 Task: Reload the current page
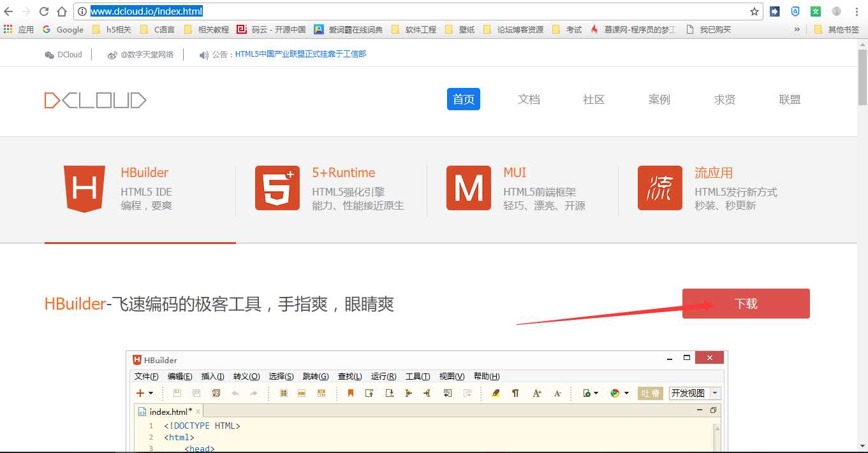click(x=44, y=11)
